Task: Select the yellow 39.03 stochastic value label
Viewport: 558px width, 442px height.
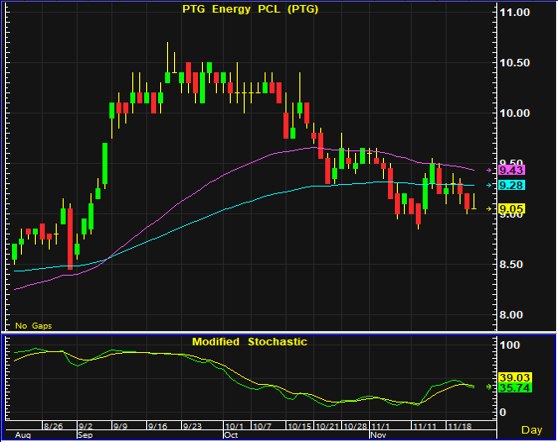Action: pyautogui.click(x=515, y=378)
